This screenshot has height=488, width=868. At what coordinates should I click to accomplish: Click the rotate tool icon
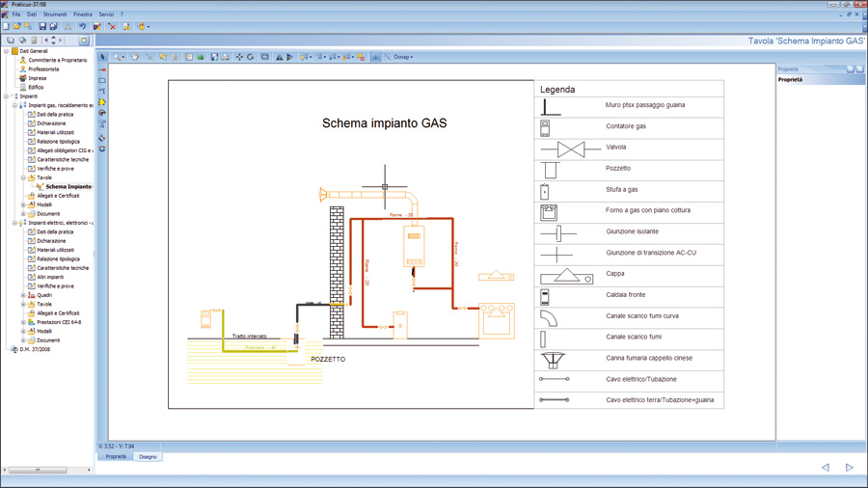click(x=250, y=57)
